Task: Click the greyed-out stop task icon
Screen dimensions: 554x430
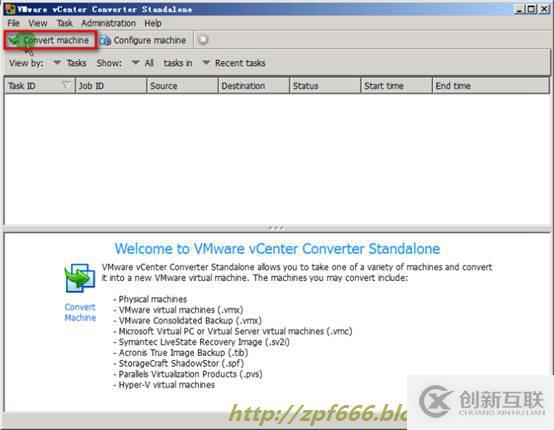Action: coord(203,40)
